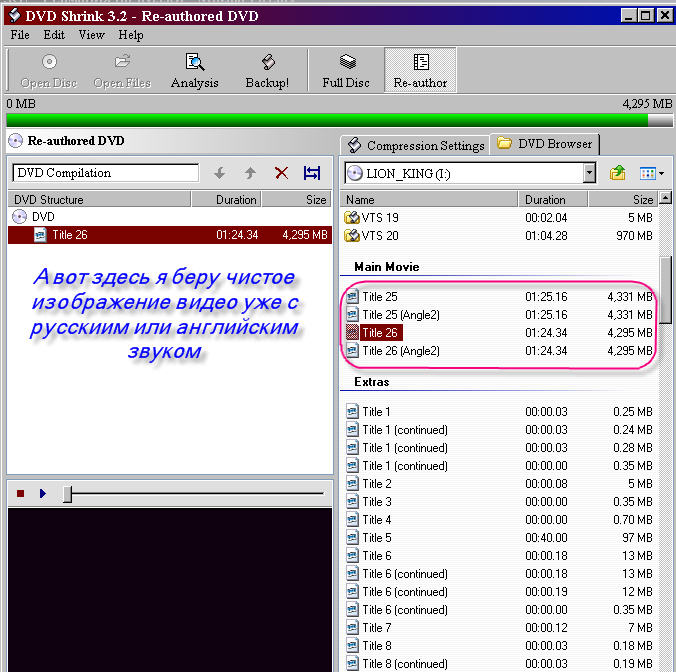Click the grayed Open Disc button
The image size is (676, 672).
click(x=49, y=70)
